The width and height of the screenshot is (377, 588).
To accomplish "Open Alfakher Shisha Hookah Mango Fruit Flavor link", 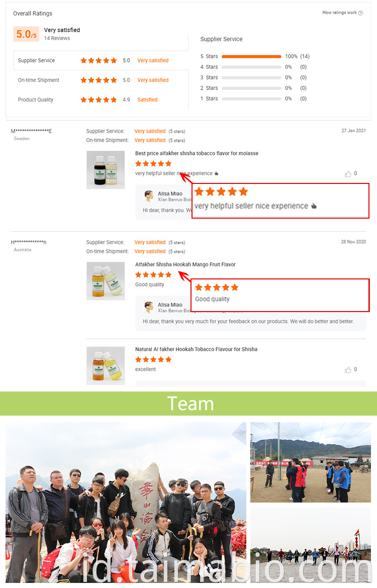I will (185, 264).
